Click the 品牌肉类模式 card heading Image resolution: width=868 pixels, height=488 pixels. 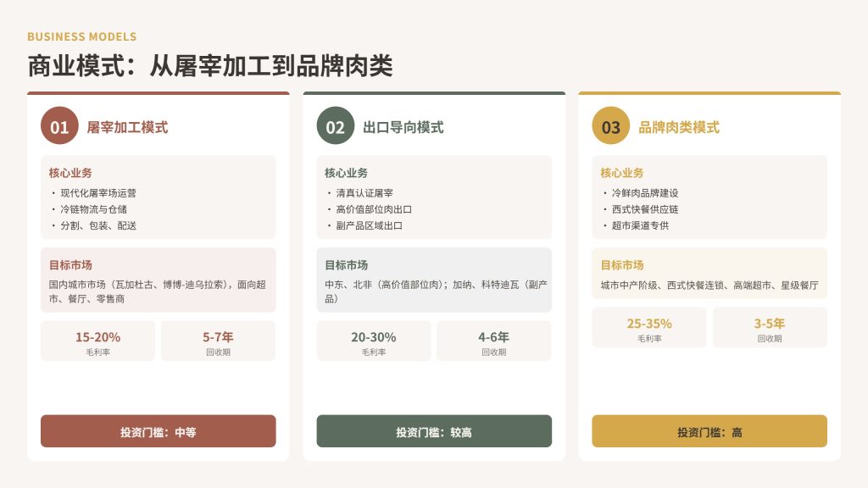[x=679, y=127]
